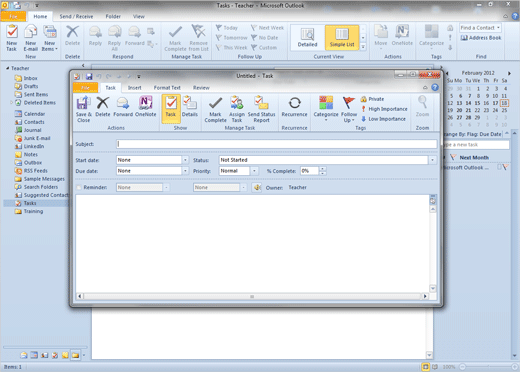Toggle High Importance flag
The height and width of the screenshot is (372, 520).
(x=384, y=109)
